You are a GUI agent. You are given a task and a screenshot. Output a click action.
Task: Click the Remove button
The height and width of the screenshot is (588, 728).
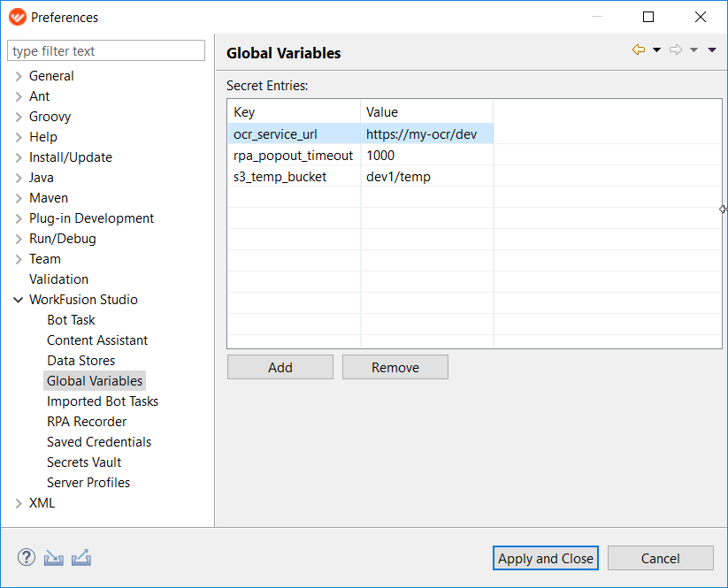[395, 367]
